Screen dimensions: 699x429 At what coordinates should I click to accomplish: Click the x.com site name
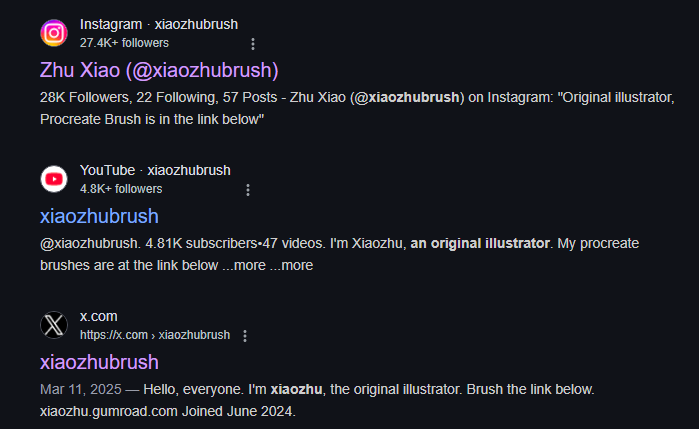[99, 316]
